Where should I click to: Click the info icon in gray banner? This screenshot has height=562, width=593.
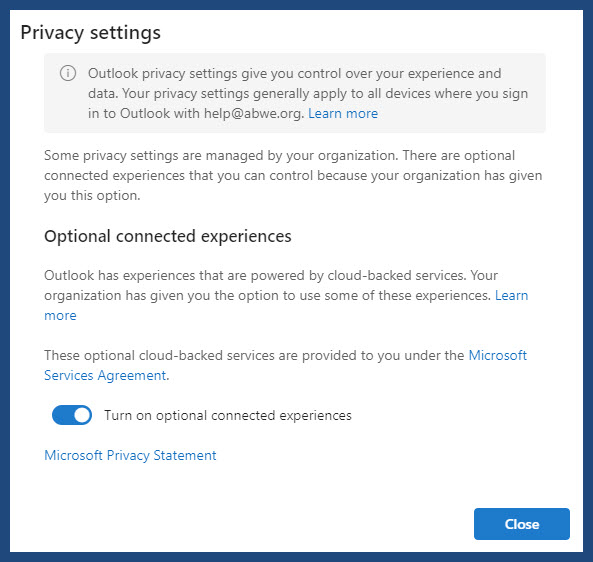[68, 73]
